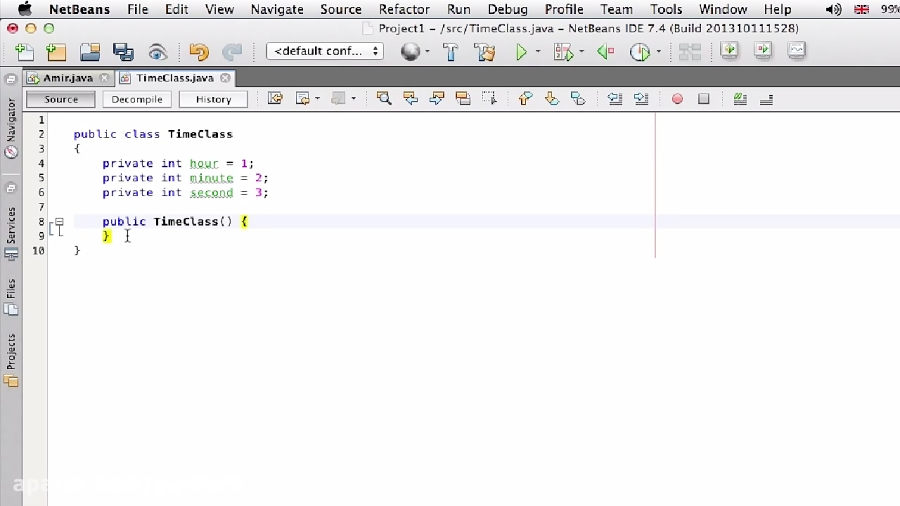Viewport: 900px width, 506px height.
Task: Start macro recording red circle
Action: click(677, 99)
